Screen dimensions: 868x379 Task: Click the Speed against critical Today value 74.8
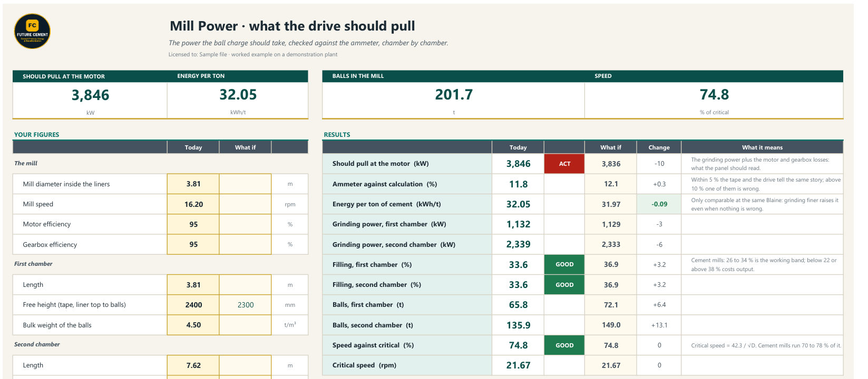tap(518, 345)
